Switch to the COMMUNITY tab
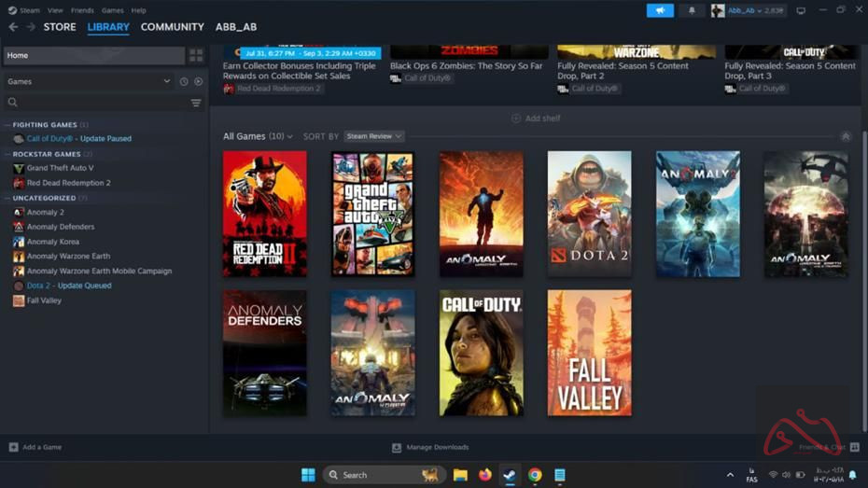The width and height of the screenshot is (868, 488). click(172, 27)
